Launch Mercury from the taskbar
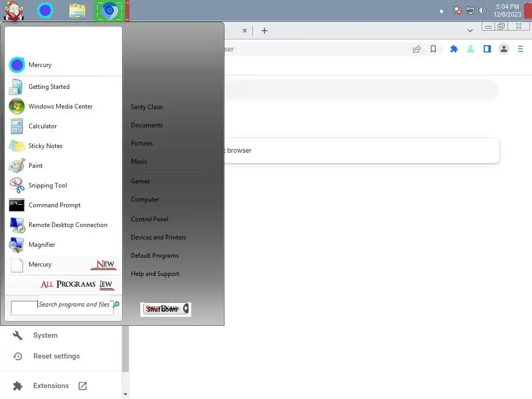532x399 pixels. (45, 10)
